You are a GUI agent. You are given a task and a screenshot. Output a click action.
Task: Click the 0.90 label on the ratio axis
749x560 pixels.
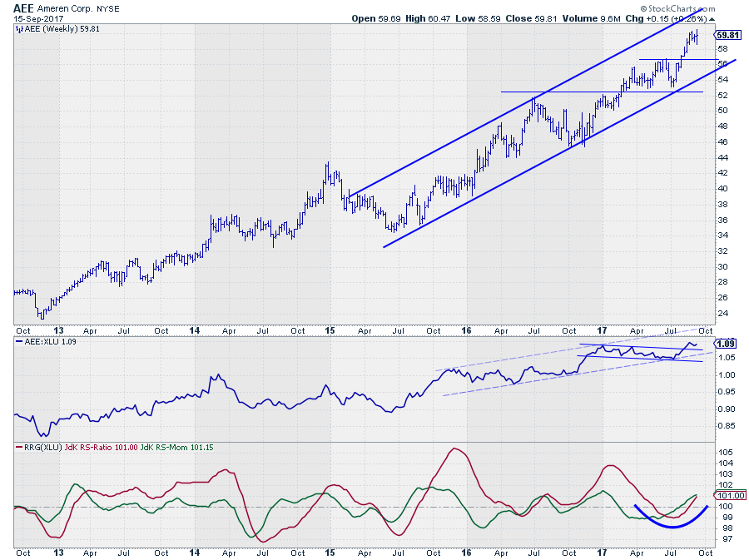point(726,409)
